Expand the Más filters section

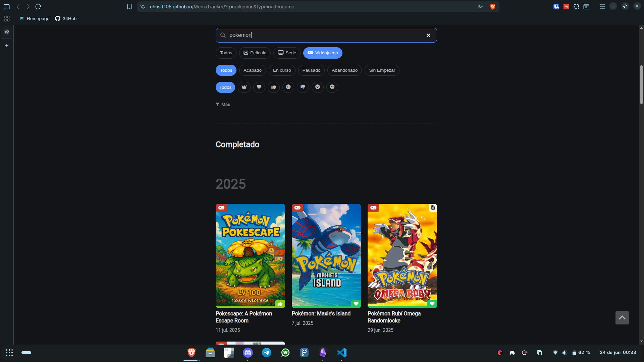(223, 105)
